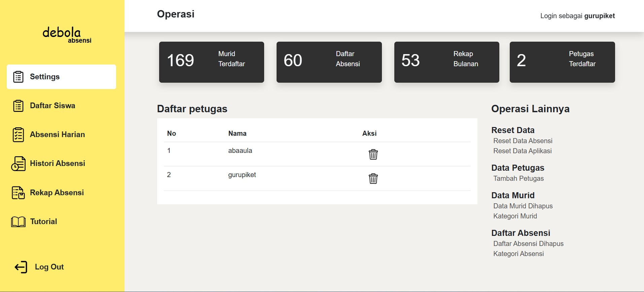Click the Settings clipboard icon

[x=18, y=77]
